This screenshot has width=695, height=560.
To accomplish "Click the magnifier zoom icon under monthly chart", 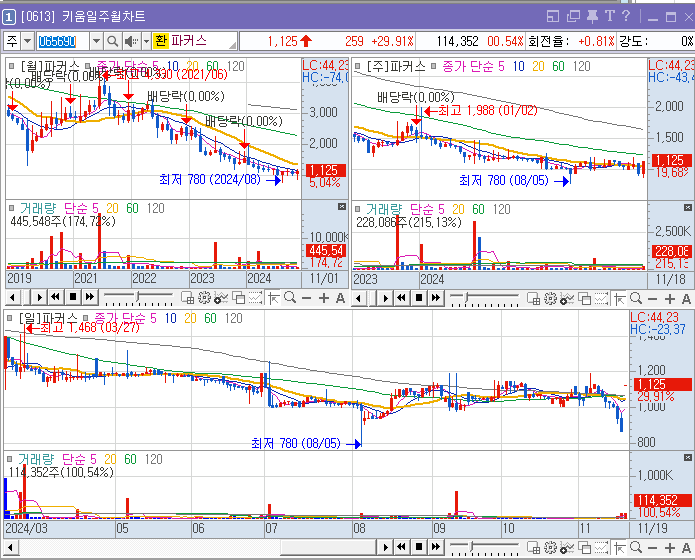I will point(290,298).
